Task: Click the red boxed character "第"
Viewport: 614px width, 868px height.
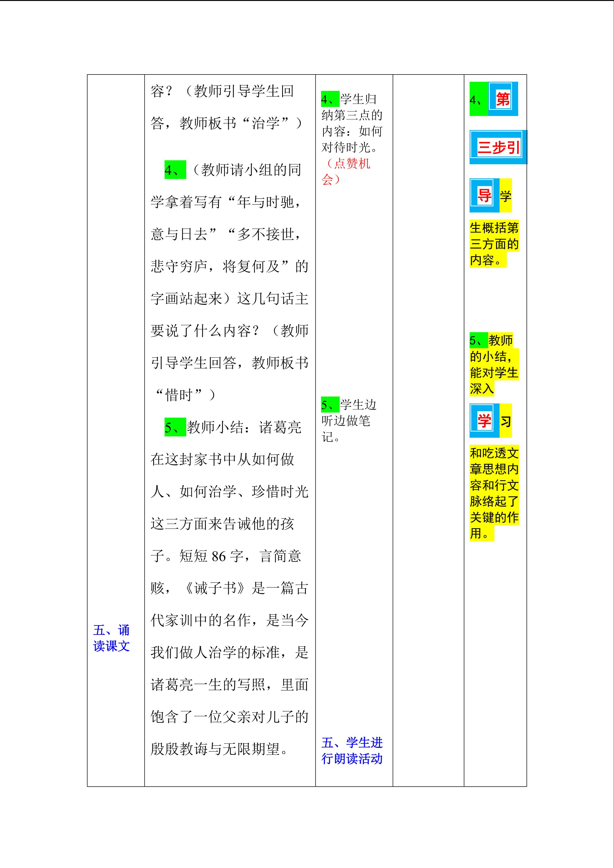Action: 503,100
